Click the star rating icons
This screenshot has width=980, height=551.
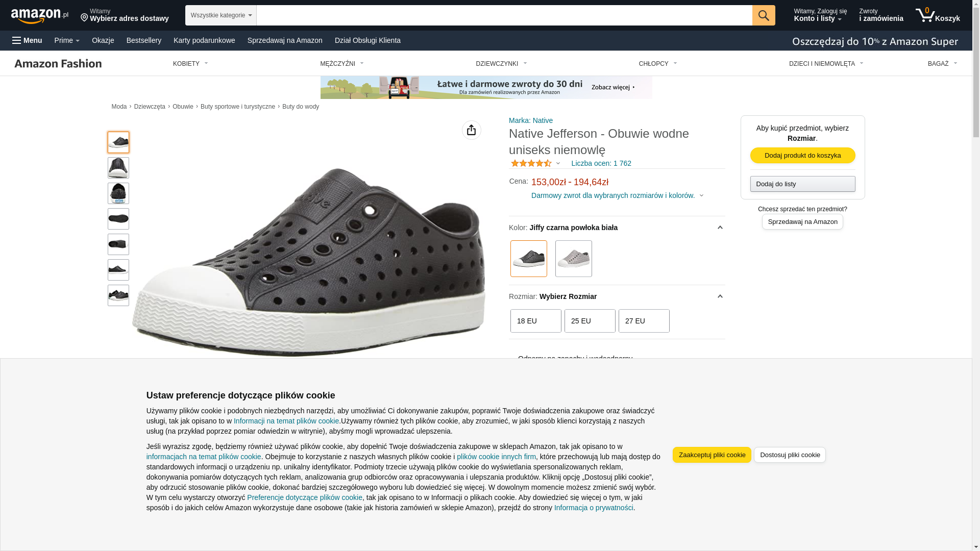[531, 163]
